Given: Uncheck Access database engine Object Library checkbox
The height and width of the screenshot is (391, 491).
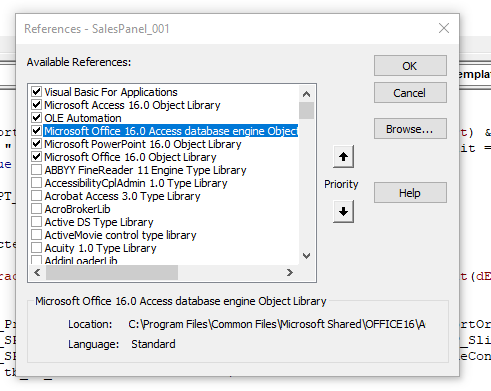Looking at the screenshot, I should coord(36,131).
